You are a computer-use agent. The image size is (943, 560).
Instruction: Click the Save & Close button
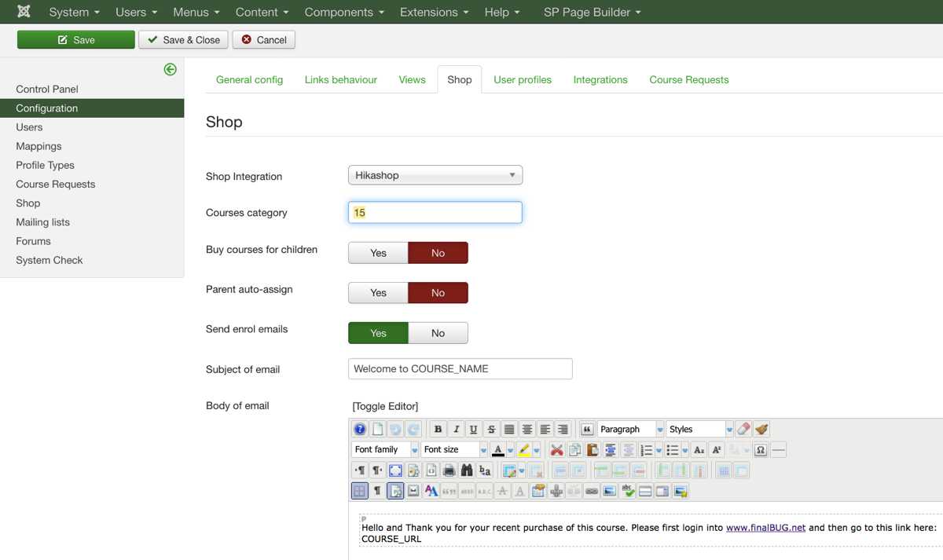point(184,40)
